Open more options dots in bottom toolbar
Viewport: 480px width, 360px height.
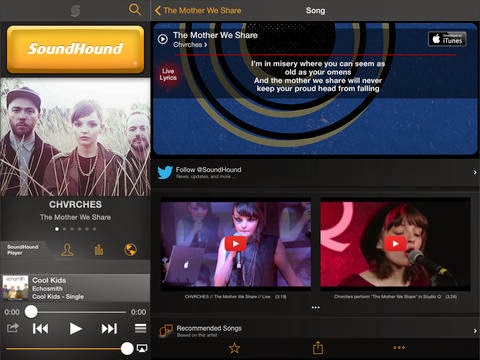[x=399, y=347]
